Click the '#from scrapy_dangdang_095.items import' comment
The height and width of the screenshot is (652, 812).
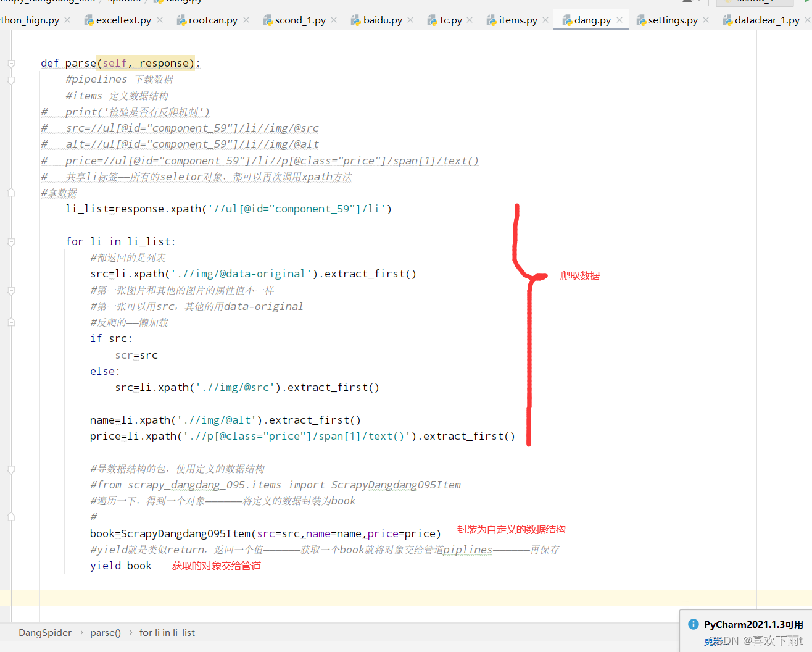(x=275, y=485)
